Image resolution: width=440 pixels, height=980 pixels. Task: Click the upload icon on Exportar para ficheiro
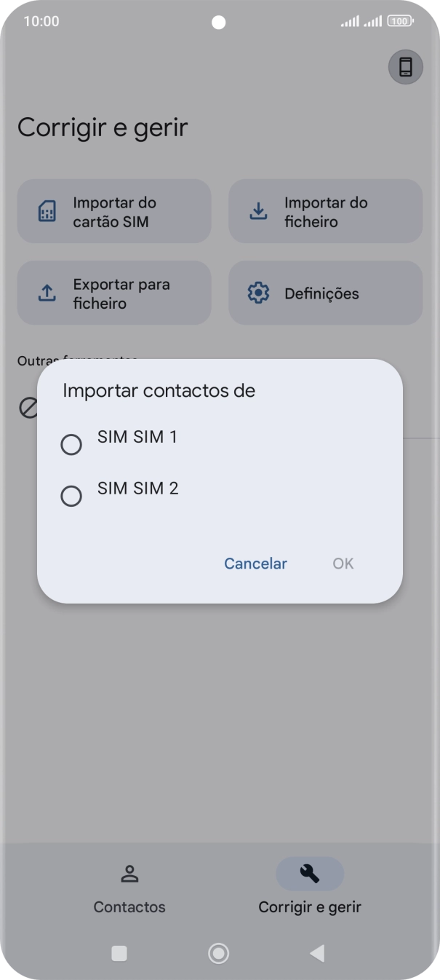tap(46, 293)
